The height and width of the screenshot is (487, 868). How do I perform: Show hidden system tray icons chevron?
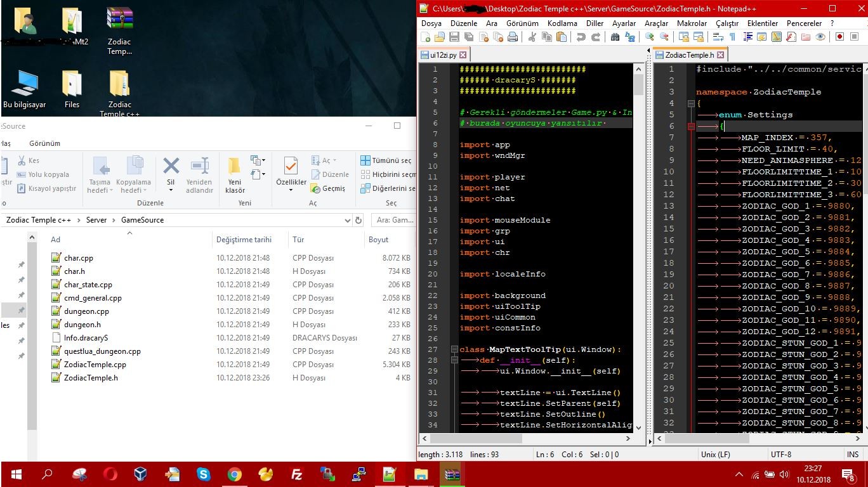pyautogui.click(x=739, y=474)
